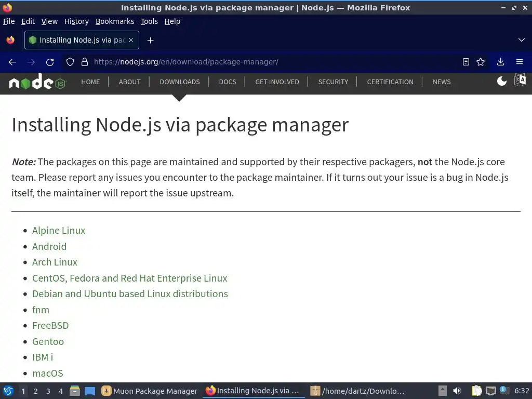Follow the Android link
The height and width of the screenshot is (399, 532).
point(49,246)
